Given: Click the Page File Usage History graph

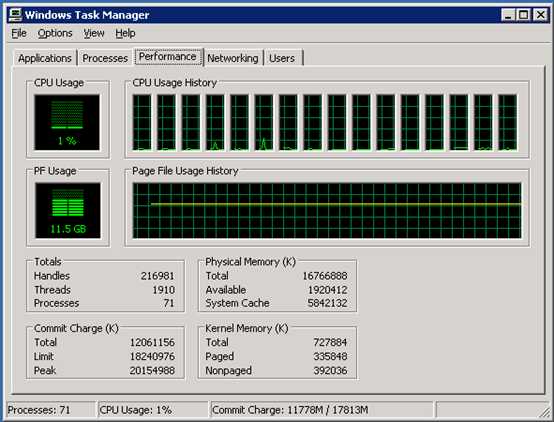Looking at the screenshot, I should (x=327, y=210).
